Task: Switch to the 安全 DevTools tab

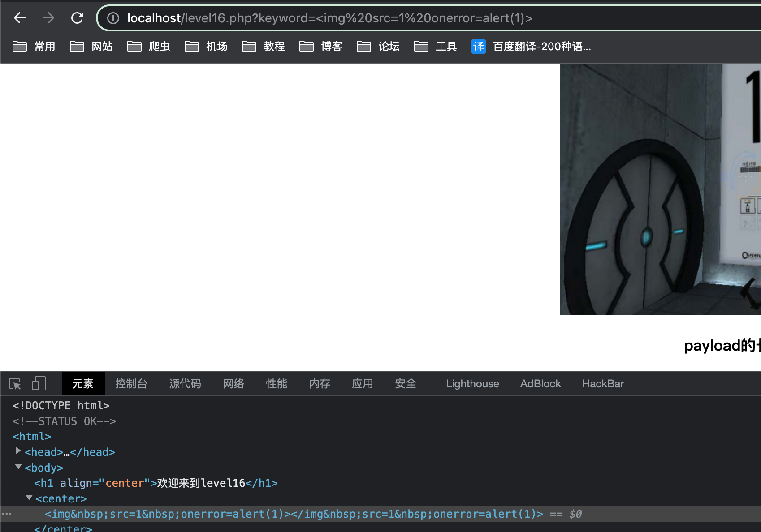Action: click(x=406, y=384)
